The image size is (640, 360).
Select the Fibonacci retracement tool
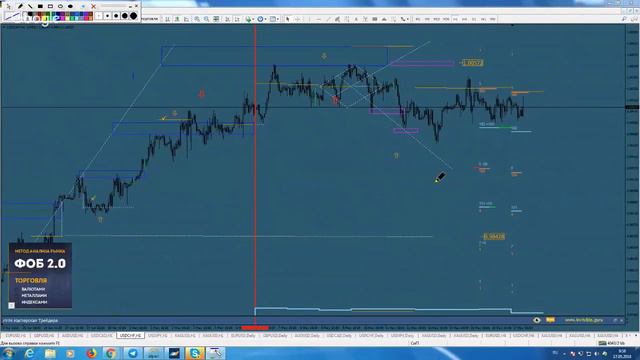pyautogui.click(x=347, y=19)
